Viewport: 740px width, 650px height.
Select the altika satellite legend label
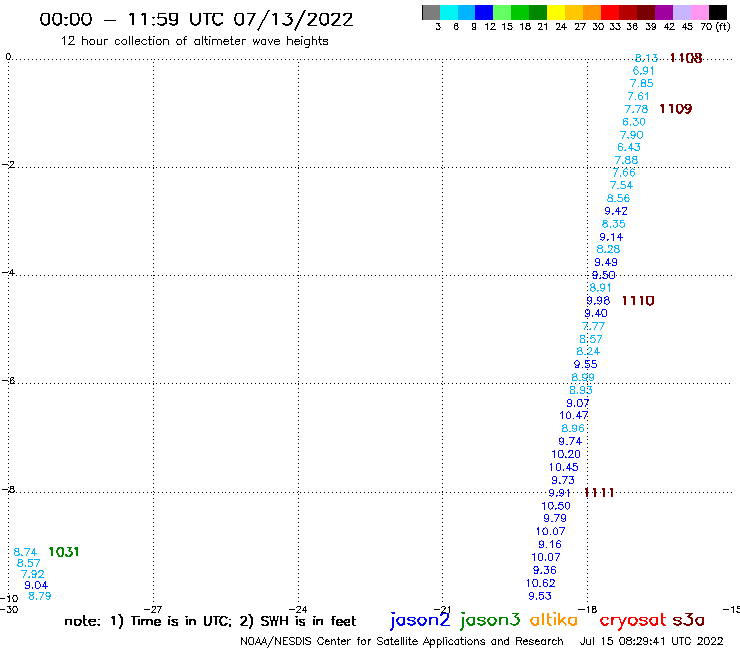tap(553, 619)
